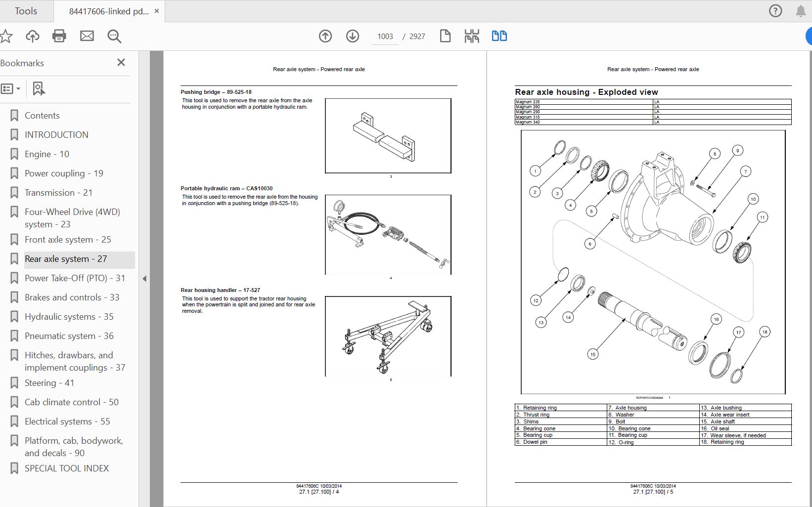Jump to Pneumatic system - 36 bookmark
Image resolution: width=812 pixels, height=507 pixels.
tap(69, 336)
